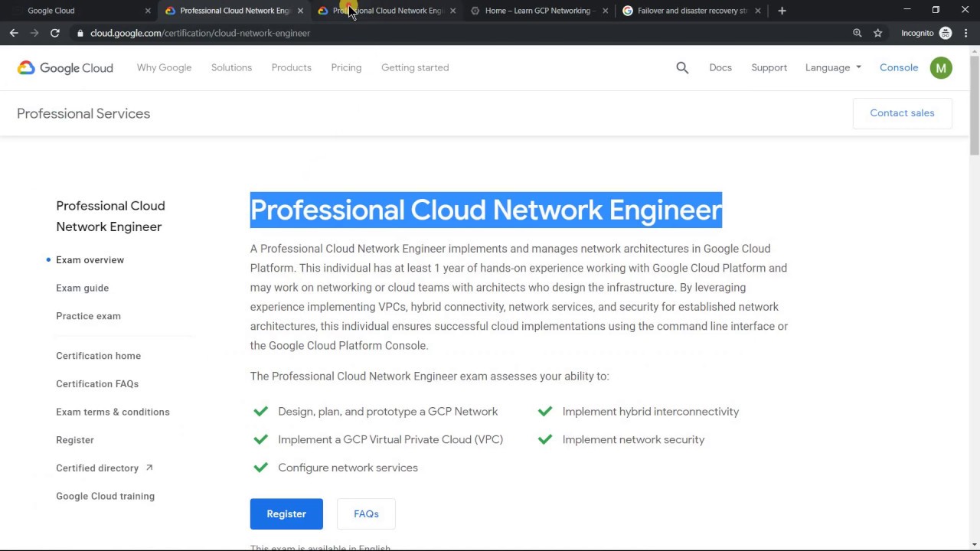Screen dimensions: 980x551
Task: Click the browser forward arrow
Action: (34, 33)
